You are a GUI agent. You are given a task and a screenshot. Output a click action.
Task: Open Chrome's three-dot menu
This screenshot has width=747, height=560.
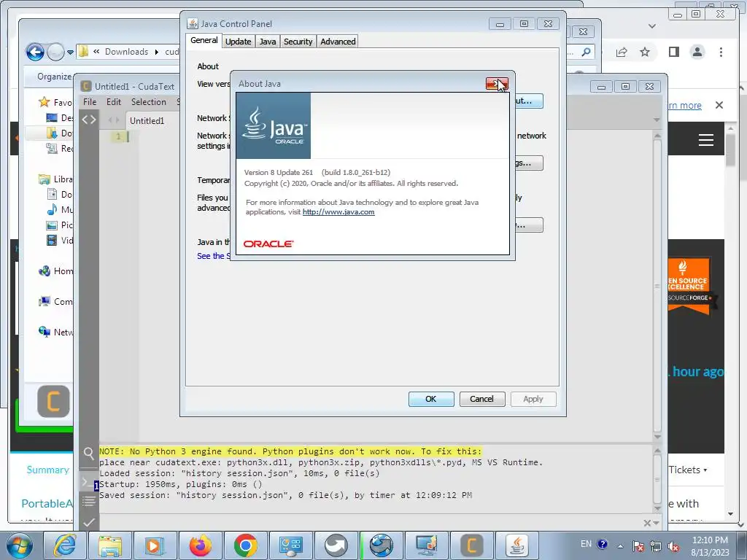pos(721,52)
